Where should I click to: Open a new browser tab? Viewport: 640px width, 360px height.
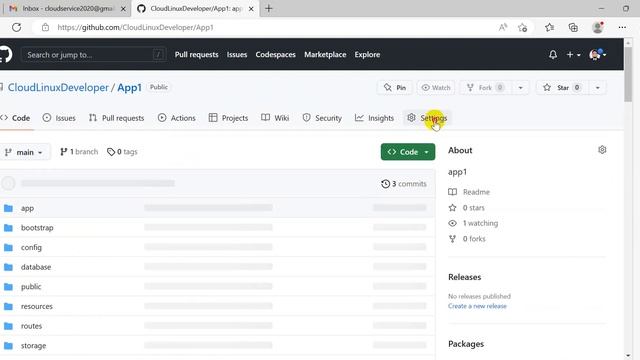269,8
